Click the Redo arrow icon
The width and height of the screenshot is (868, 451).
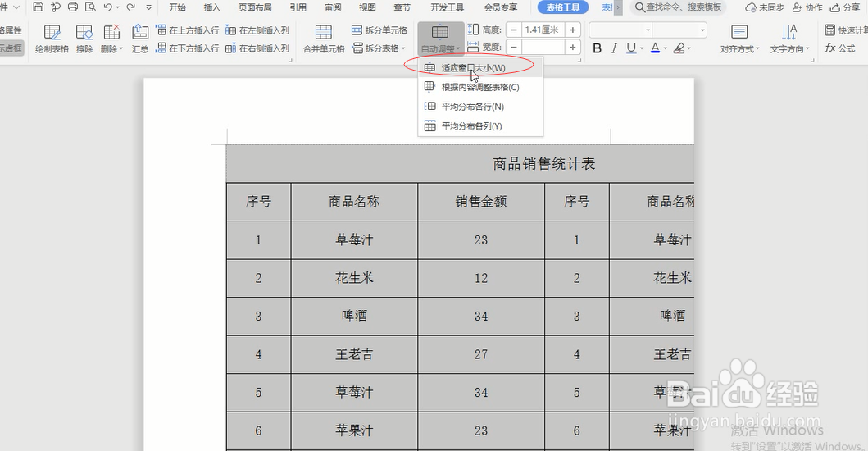click(x=130, y=7)
